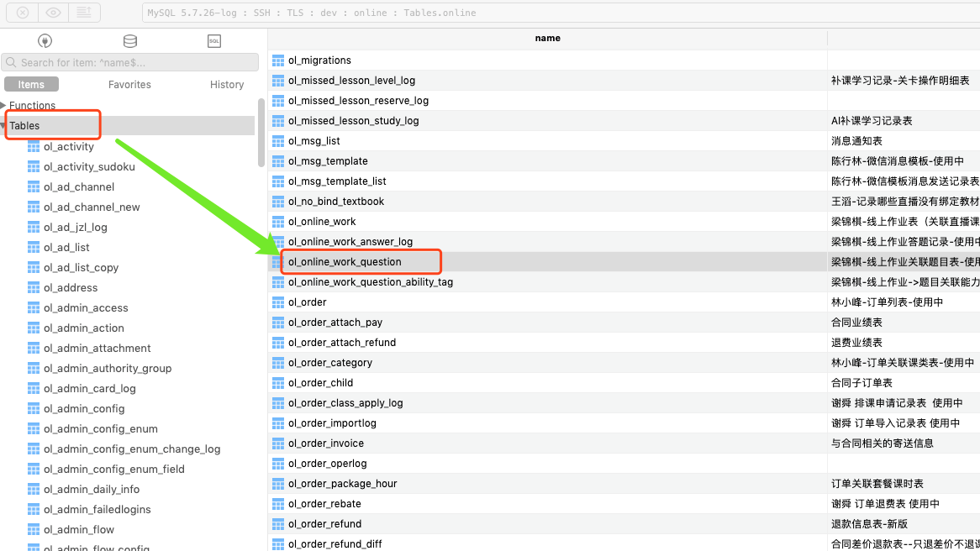This screenshot has height=551, width=980.
Task: Select Tables node in sidebar tree
Action: pyautogui.click(x=24, y=125)
